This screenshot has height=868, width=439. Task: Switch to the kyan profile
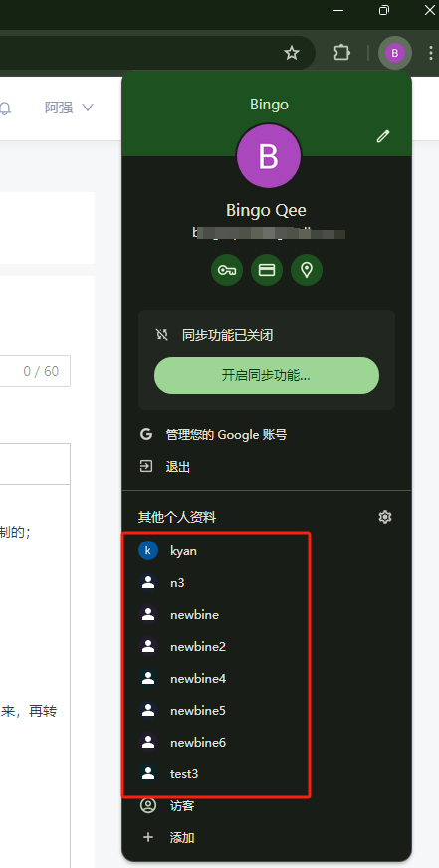coord(267,551)
